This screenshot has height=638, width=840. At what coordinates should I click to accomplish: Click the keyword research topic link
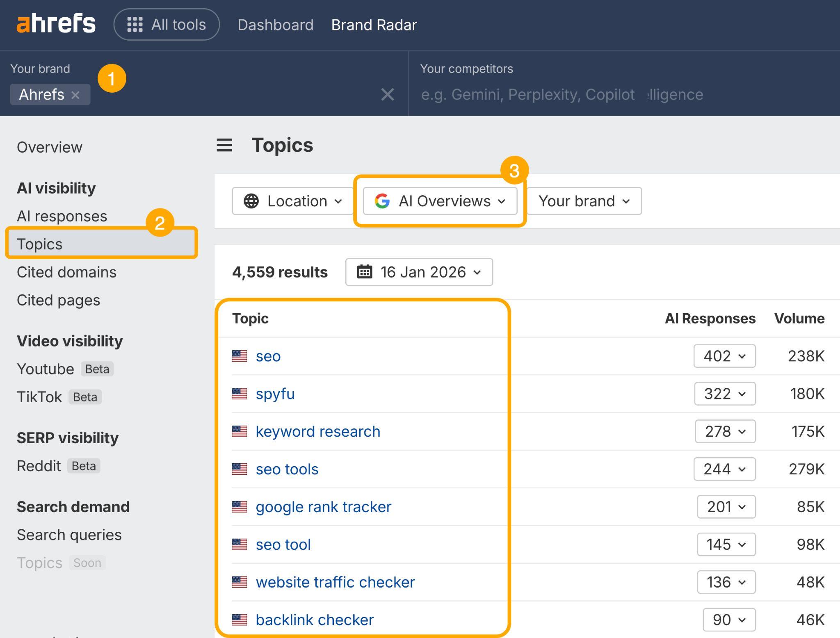318,431
